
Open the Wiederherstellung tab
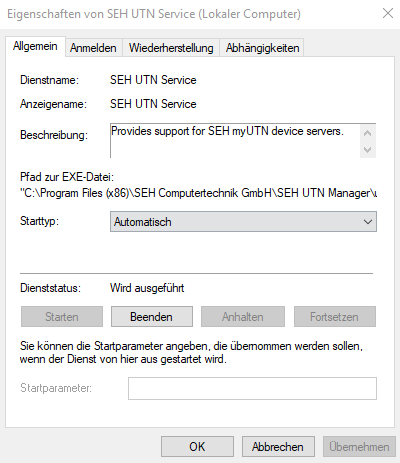pyautogui.click(x=171, y=48)
